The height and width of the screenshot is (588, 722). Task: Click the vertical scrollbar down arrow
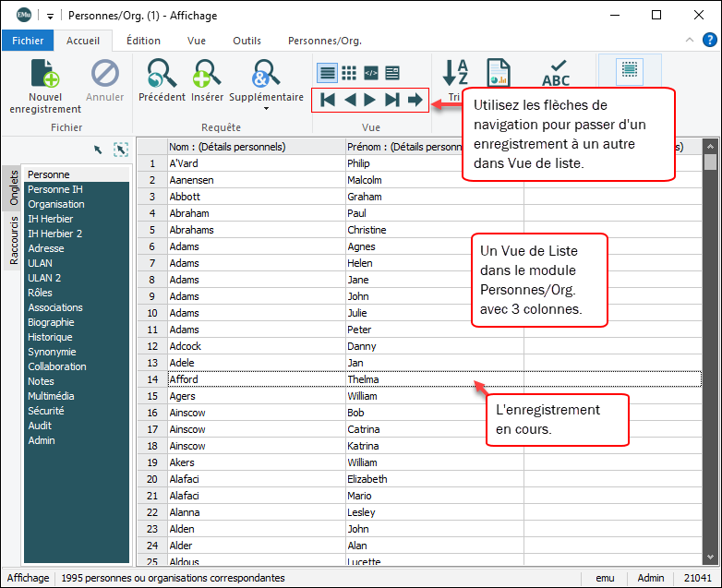[x=709, y=557]
